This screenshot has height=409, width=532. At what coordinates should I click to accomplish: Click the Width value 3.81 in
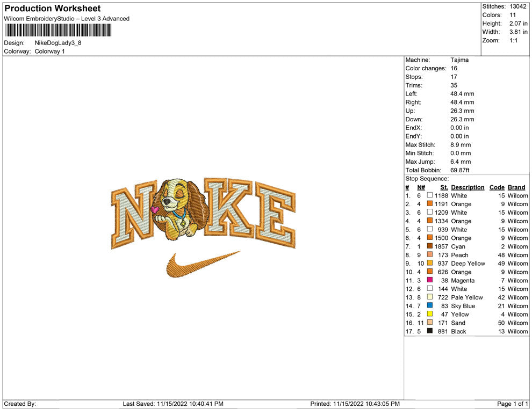(519, 32)
